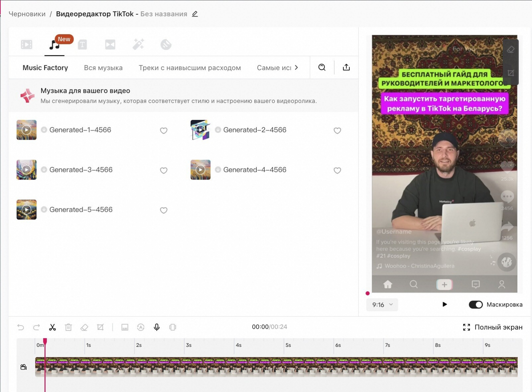Play the video preview
The height and width of the screenshot is (392, 532).
tap(445, 304)
